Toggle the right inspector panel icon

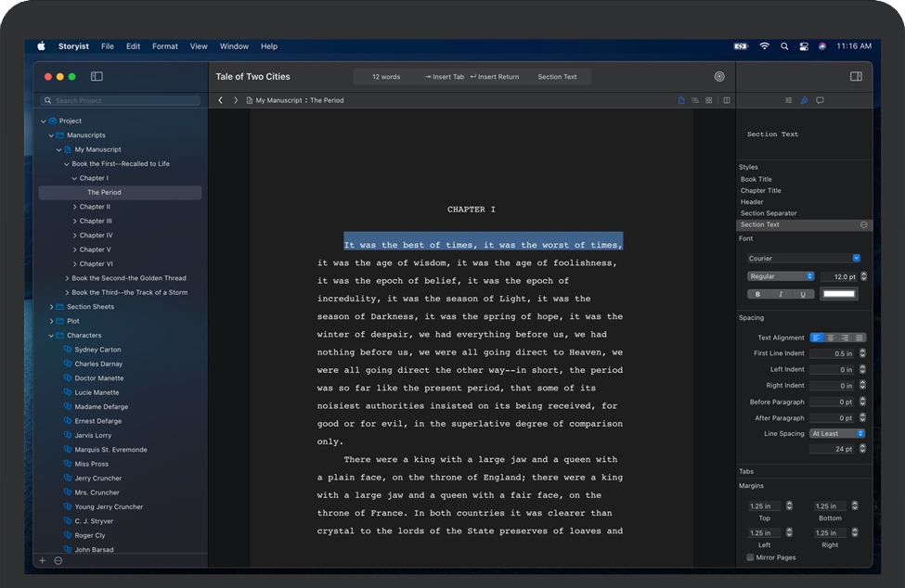pyautogui.click(x=856, y=77)
